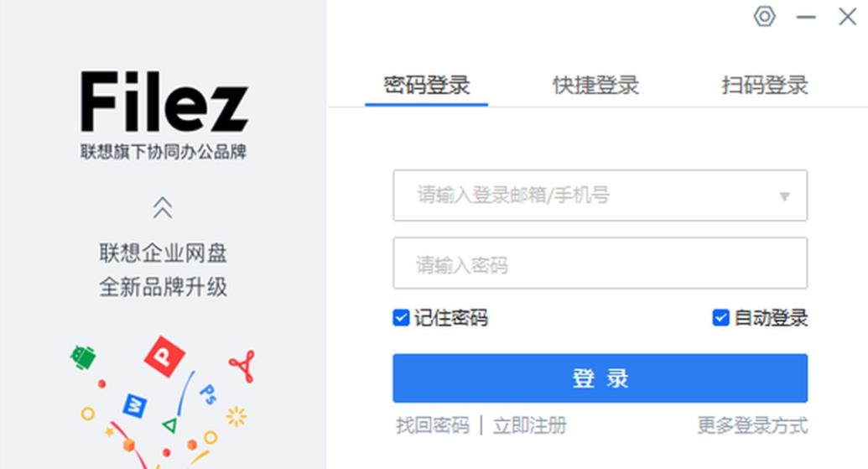
Task: Toggle the 记住密码 checkbox
Action: point(401,318)
